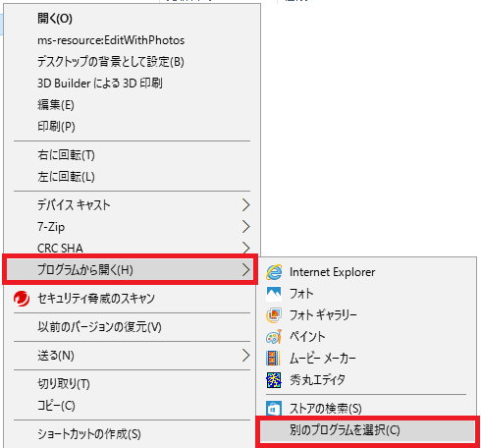Select 別のプログラムを選択(C)
The image size is (481, 448).
pyautogui.click(x=367, y=430)
